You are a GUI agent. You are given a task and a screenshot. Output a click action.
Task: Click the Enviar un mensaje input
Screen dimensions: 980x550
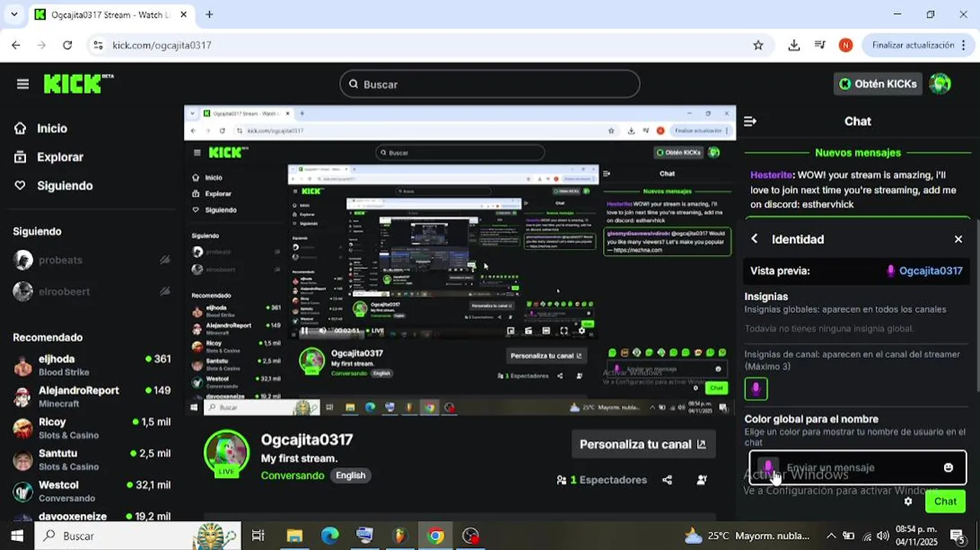tap(859, 467)
